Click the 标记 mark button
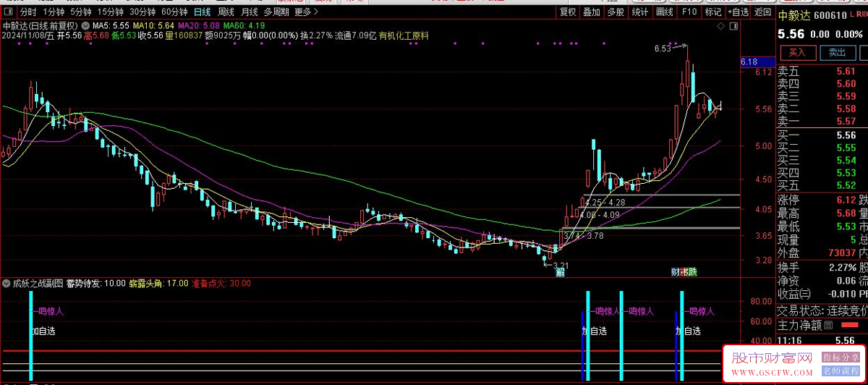Viewport: 868px width, 385px height. pos(713,12)
